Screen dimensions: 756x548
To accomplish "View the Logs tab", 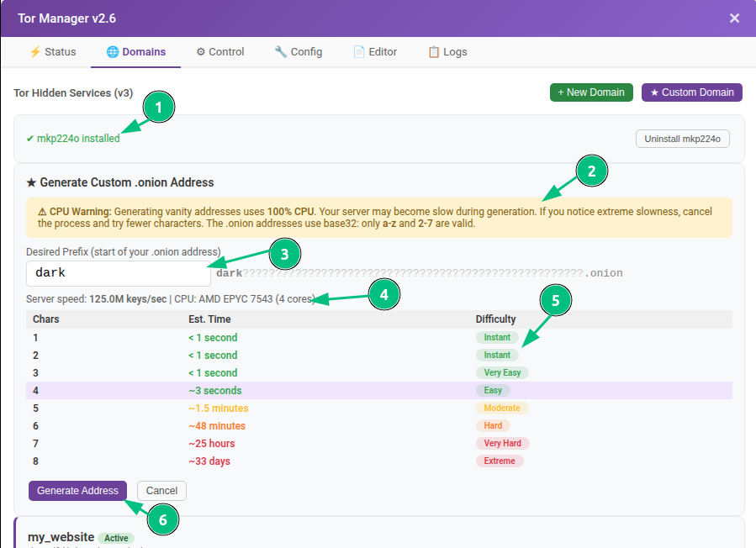I will (447, 52).
